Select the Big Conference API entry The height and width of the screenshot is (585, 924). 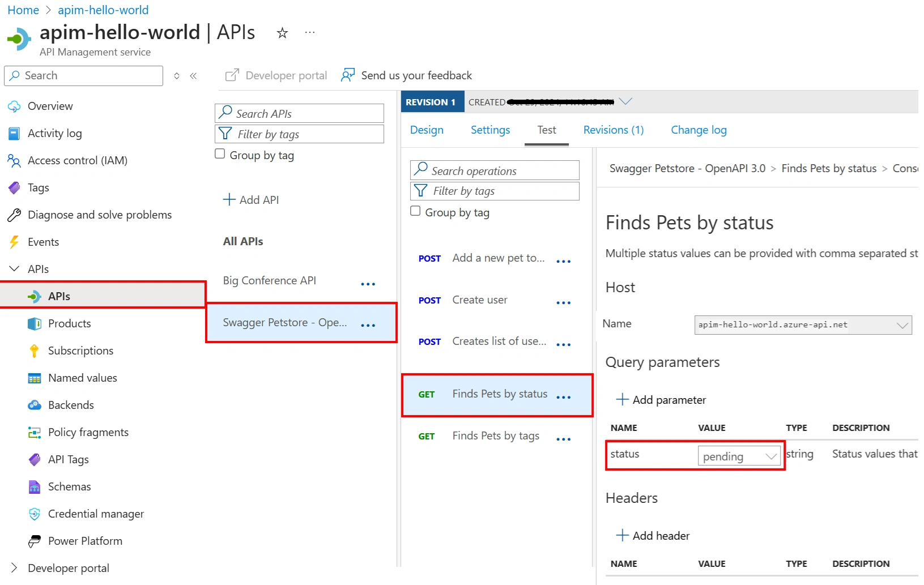tap(270, 281)
